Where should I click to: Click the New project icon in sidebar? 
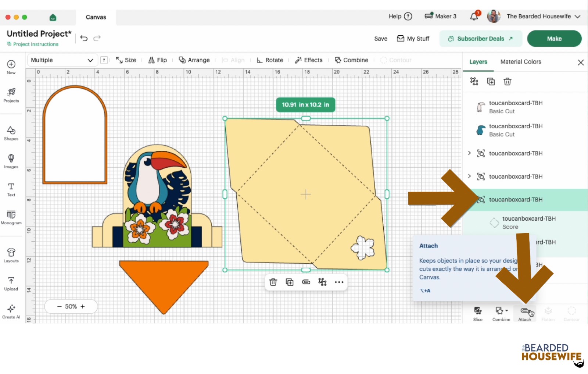pos(11,67)
